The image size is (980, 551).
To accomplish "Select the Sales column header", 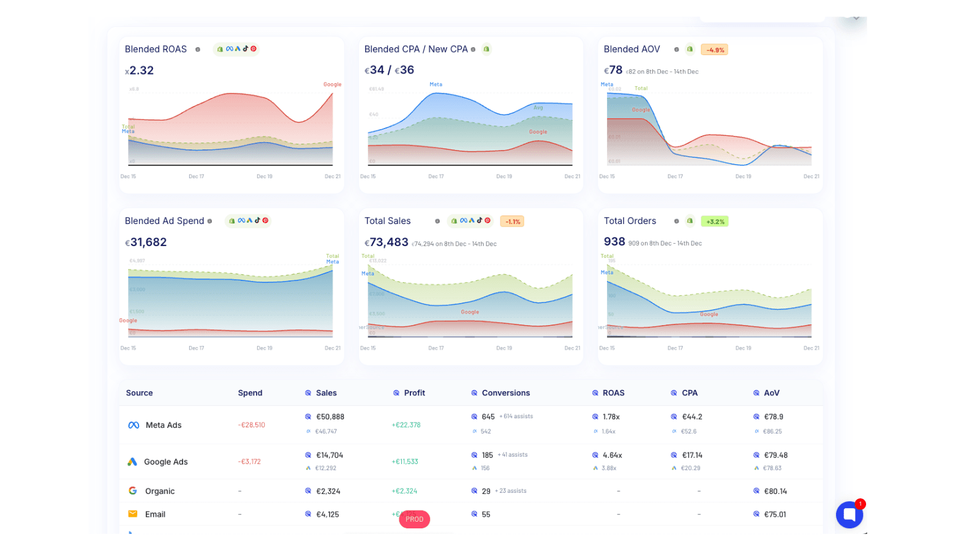I will [327, 392].
